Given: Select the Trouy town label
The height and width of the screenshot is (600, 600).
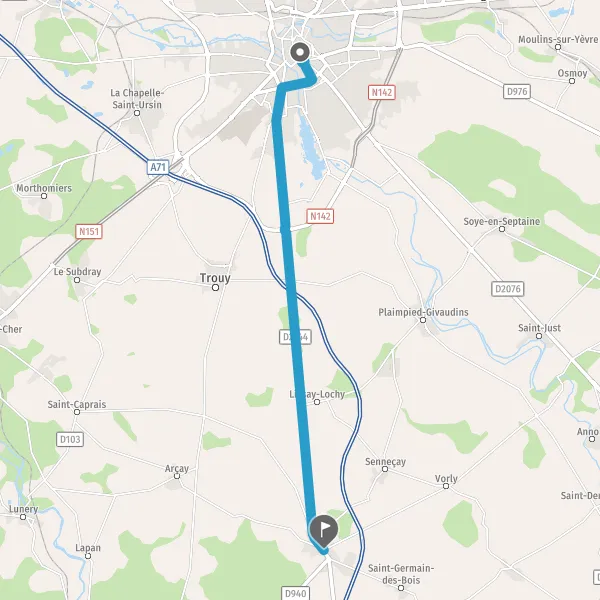Looking at the screenshot, I should (x=215, y=278).
